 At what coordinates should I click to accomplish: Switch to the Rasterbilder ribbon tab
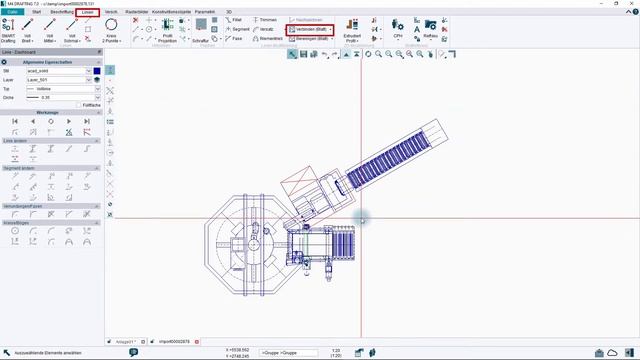coord(137,12)
